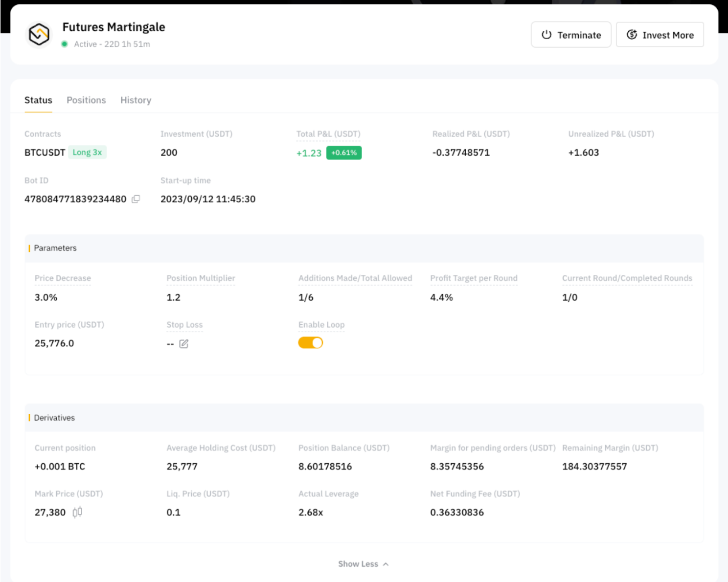The width and height of the screenshot is (728, 582).
Task: Copy the Bot ID using copy icon
Action: pyautogui.click(x=136, y=199)
